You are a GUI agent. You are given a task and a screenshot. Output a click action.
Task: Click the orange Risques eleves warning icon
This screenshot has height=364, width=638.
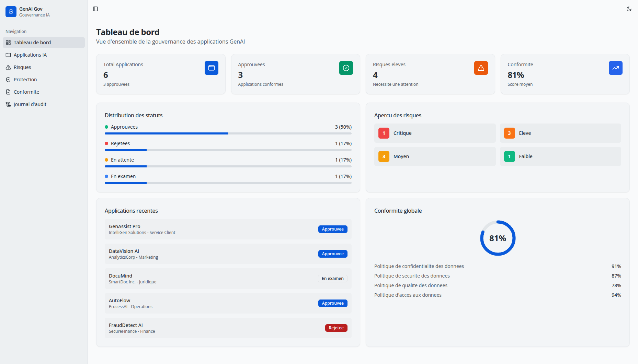point(481,68)
